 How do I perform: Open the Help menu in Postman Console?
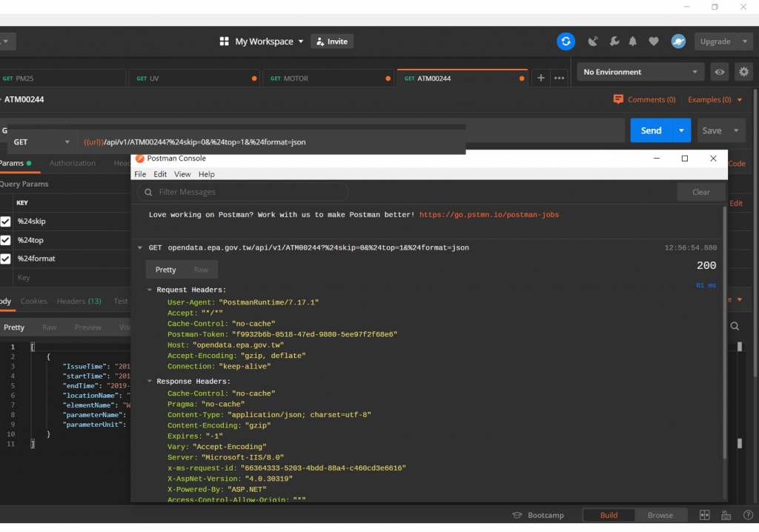pyautogui.click(x=207, y=174)
